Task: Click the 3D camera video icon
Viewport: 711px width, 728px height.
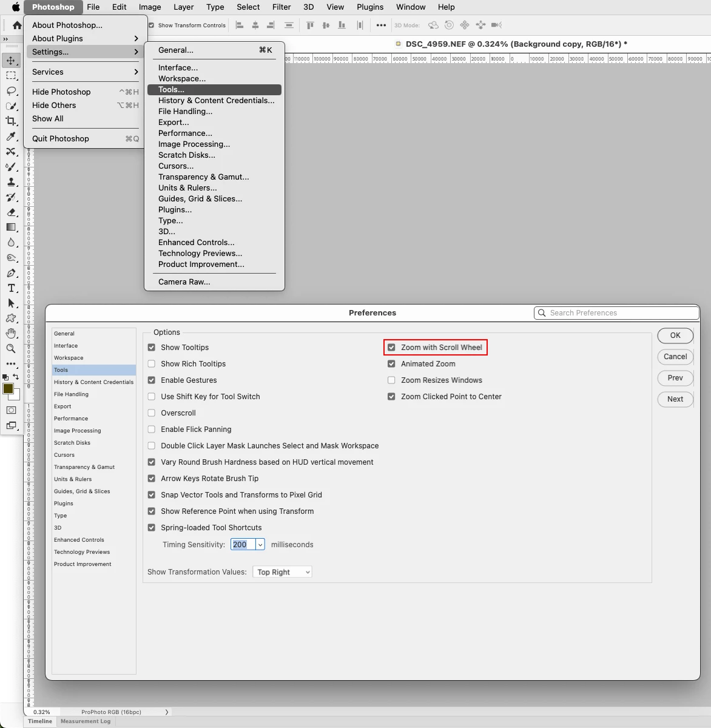Action: pos(496,25)
